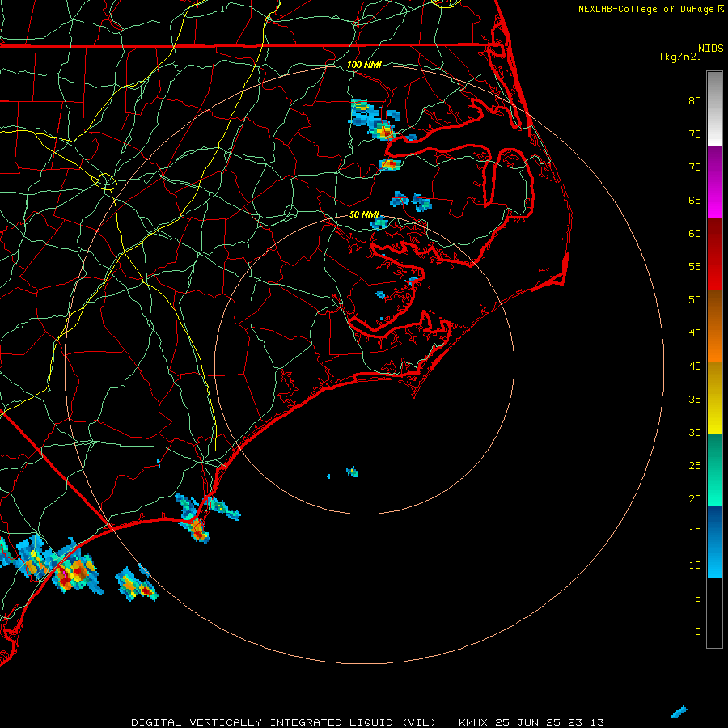Select the 45 value on the VIL scale
Image resolution: width=728 pixels, height=728 pixels.
pos(695,333)
